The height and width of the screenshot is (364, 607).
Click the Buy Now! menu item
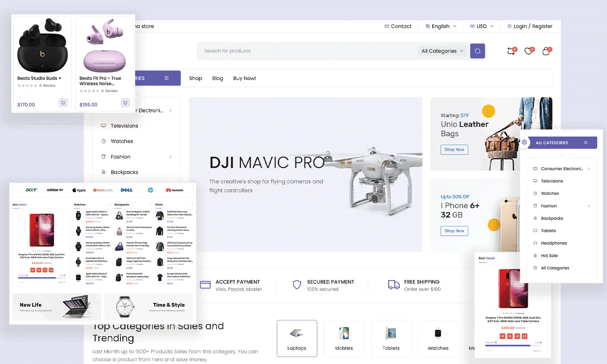tap(244, 78)
